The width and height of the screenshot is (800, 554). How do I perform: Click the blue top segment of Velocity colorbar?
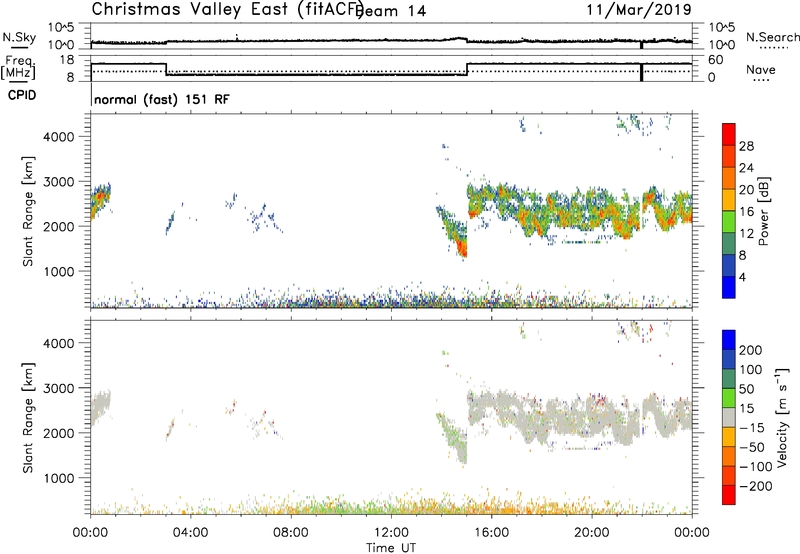[729, 340]
